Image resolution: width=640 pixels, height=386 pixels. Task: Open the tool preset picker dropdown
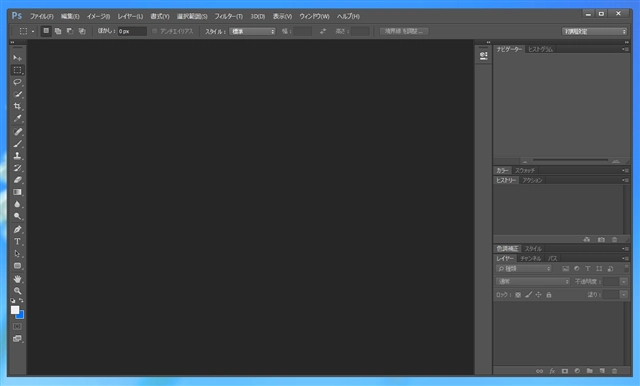pos(33,31)
